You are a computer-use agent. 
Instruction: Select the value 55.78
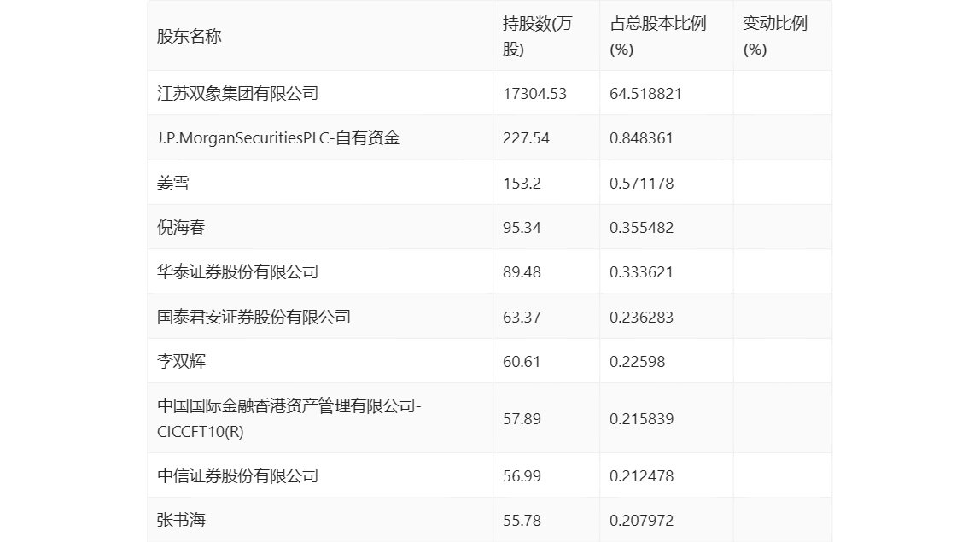click(522, 520)
